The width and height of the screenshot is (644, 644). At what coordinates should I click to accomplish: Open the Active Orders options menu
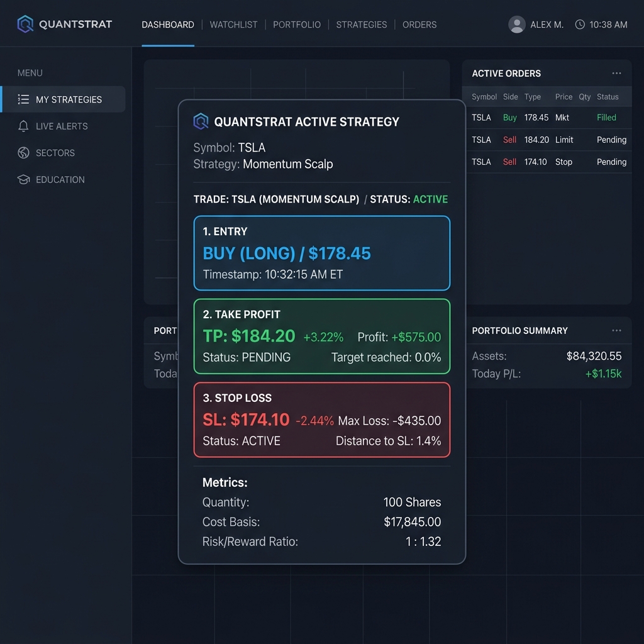[616, 73]
